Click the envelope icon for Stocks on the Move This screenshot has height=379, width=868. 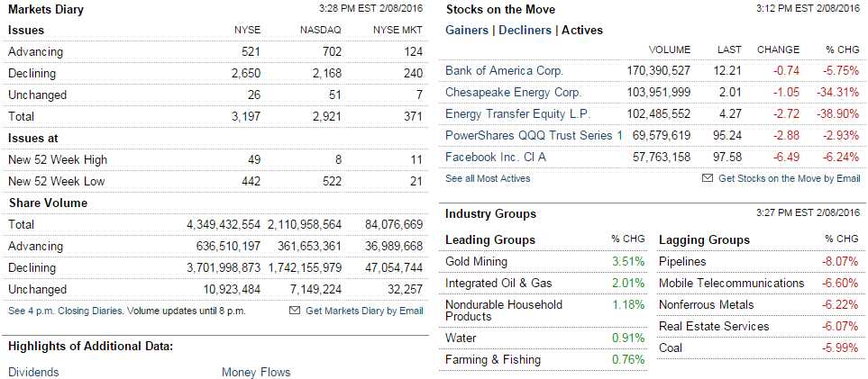(x=707, y=178)
